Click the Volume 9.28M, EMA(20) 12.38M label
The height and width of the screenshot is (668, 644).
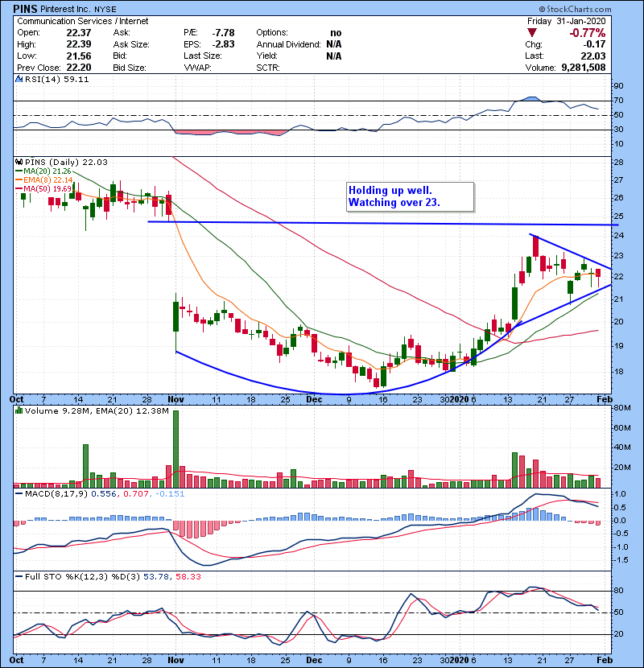coord(97,411)
